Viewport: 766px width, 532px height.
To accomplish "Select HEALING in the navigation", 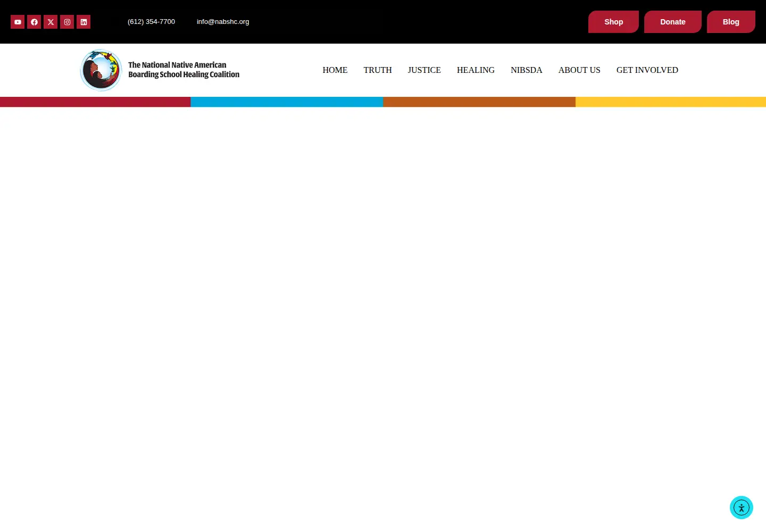I will pyautogui.click(x=476, y=70).
